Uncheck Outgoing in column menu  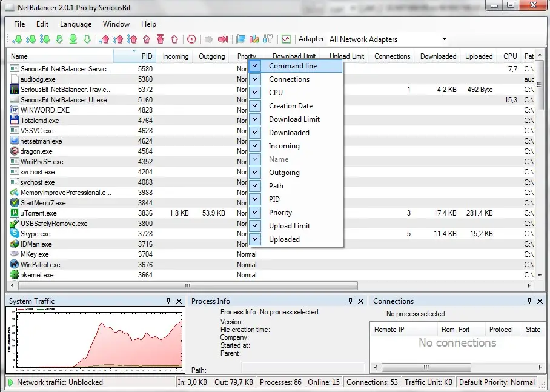coord(296,173)
